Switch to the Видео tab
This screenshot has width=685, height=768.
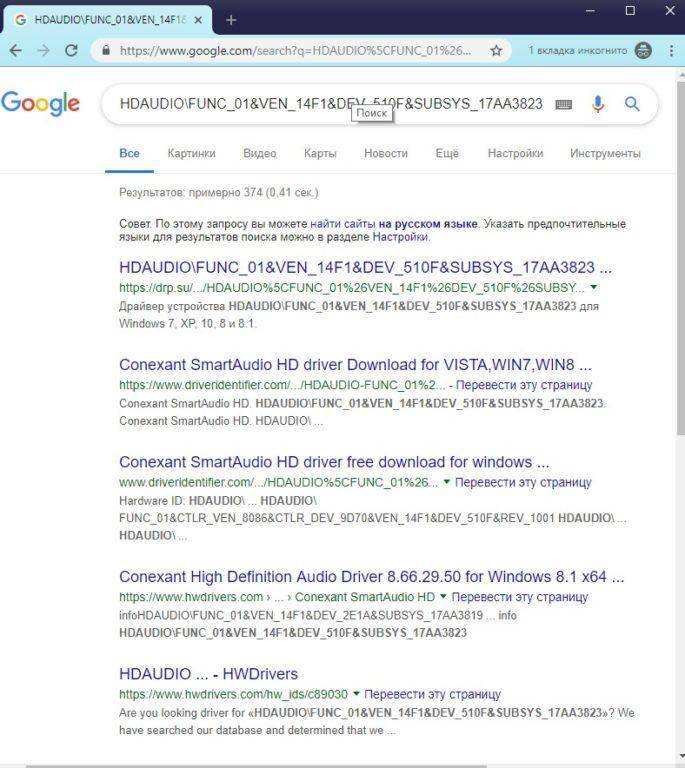click(259, 153)
